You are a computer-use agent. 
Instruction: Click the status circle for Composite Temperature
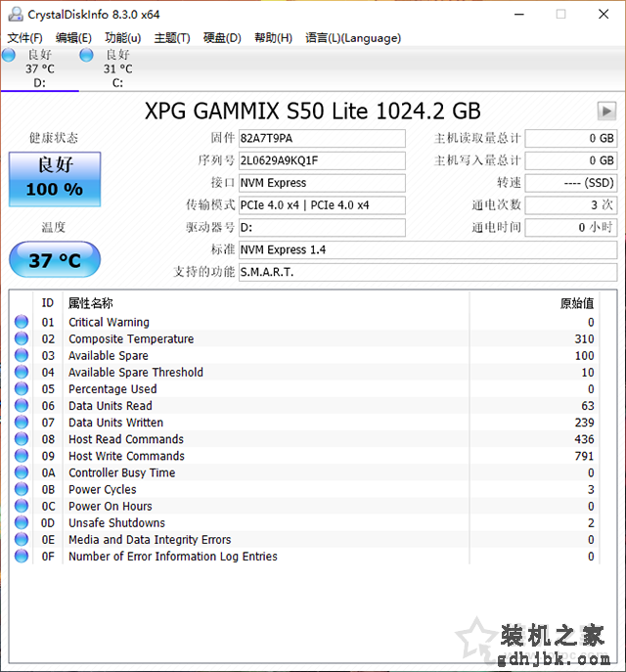(22, 338)
